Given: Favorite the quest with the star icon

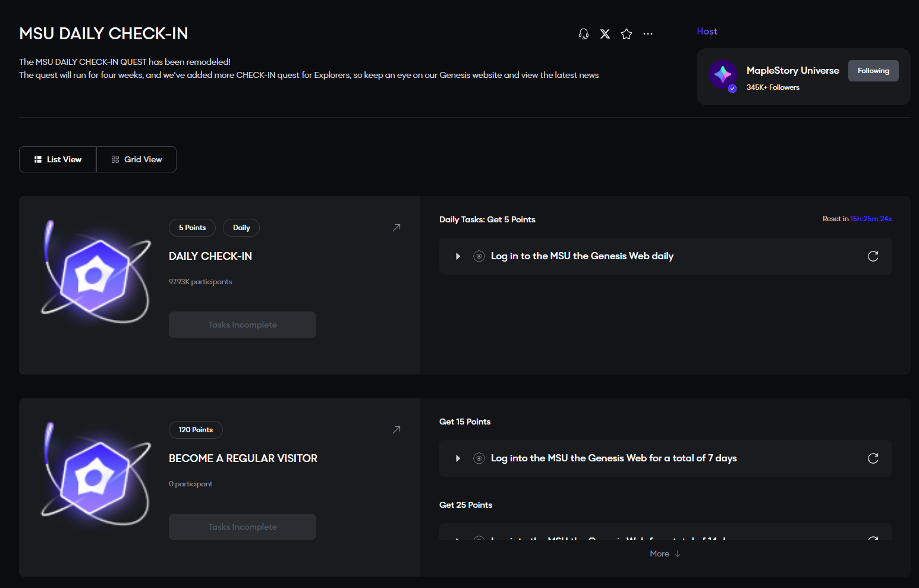Looking at the screenshot, I should point(627,34).
